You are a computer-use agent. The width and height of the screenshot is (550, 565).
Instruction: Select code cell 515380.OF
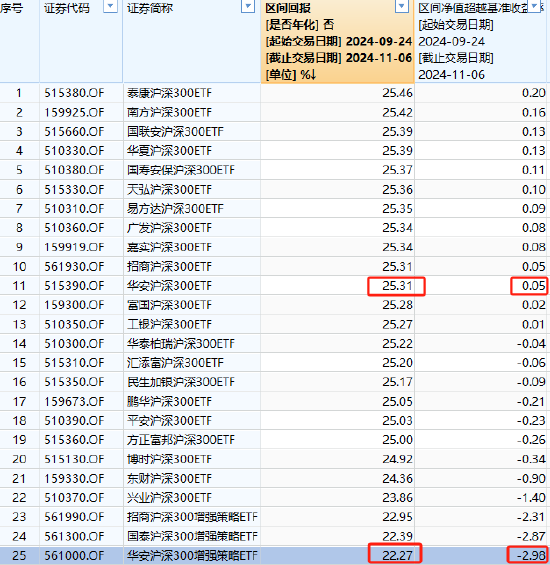(x=74, y=93)
